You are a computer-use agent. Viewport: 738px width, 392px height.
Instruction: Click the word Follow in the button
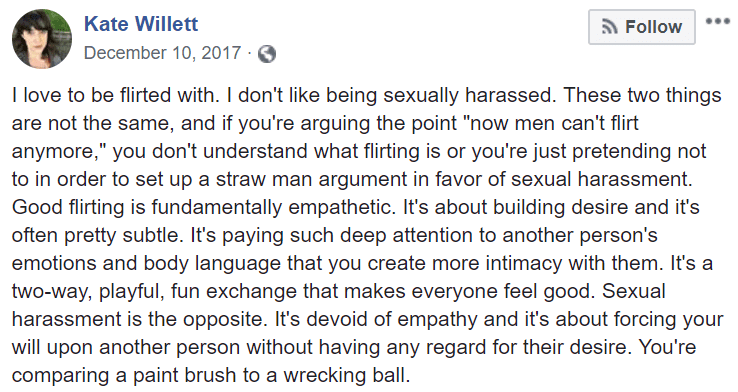pos(653,27)
